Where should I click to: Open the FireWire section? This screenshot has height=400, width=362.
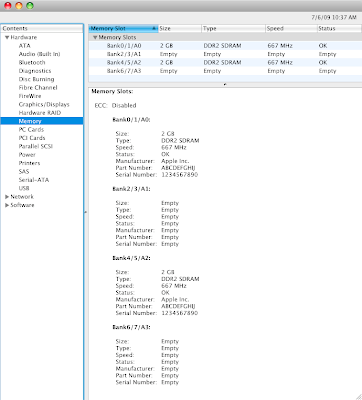pos(30,96)
